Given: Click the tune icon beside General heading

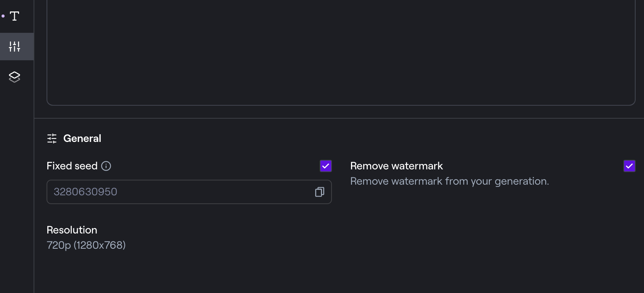Looking at the screenshot, I should [52, 138].
